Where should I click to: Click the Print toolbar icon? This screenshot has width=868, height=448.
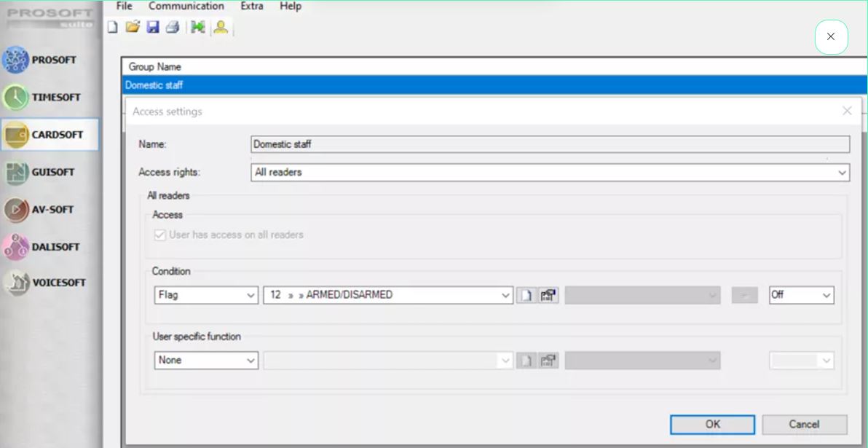coord(172,28)
